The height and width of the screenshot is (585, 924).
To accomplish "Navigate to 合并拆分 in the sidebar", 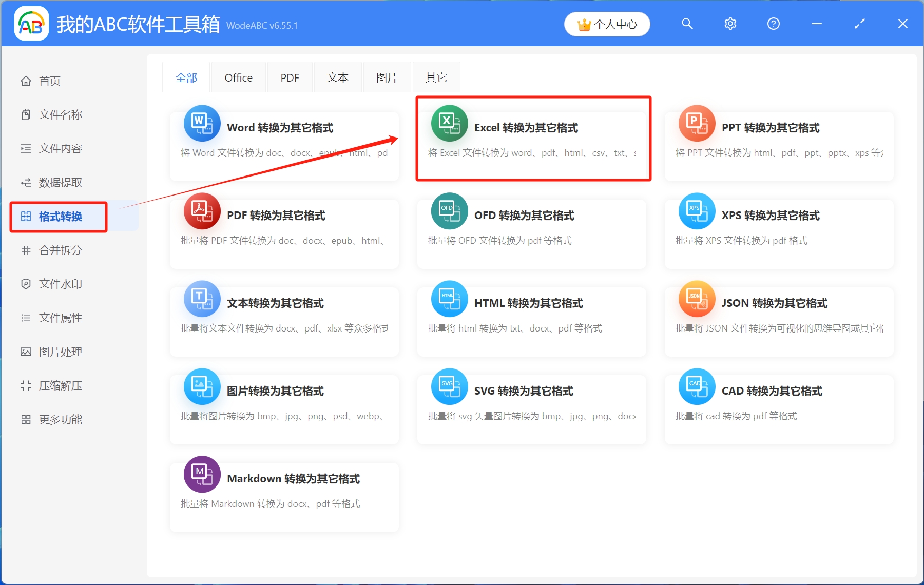I will (x=59, y=250).
